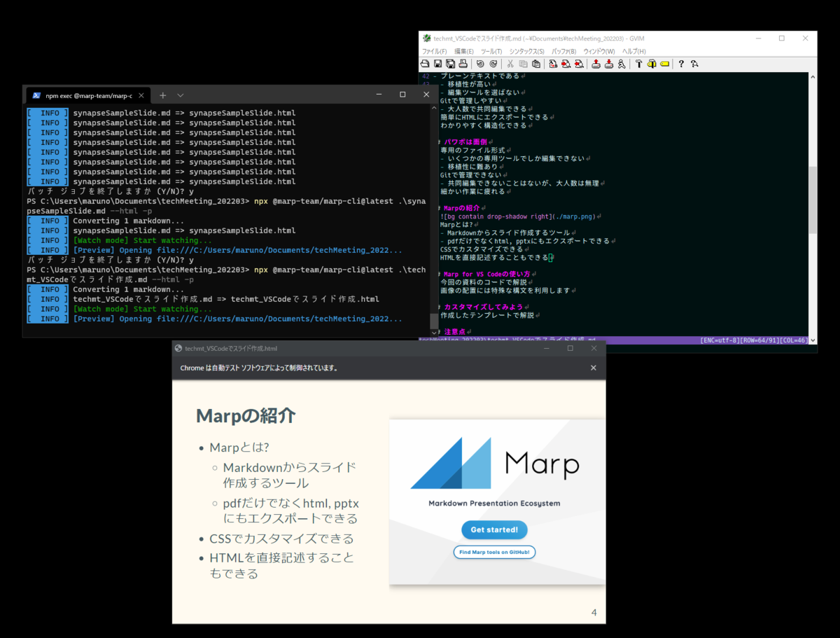840x638 pixels.
Task: Click the Find Next icon in GVIM
Action: pos(566,64)
